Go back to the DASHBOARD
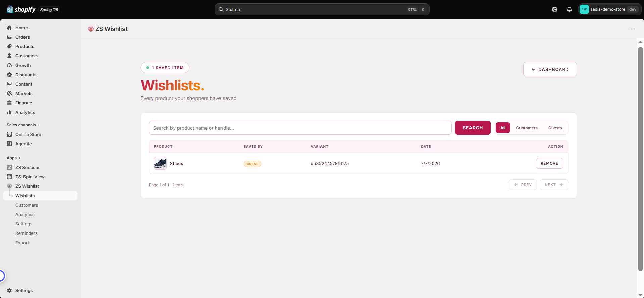Screen dimensions: 644x298 pyautogui.click(x=550, y=69)
